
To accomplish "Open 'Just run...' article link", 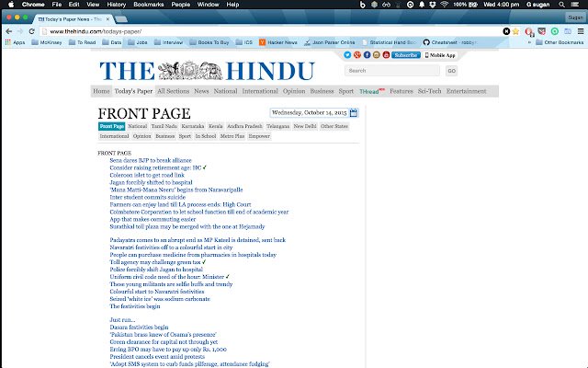I will tap(122, 320).
